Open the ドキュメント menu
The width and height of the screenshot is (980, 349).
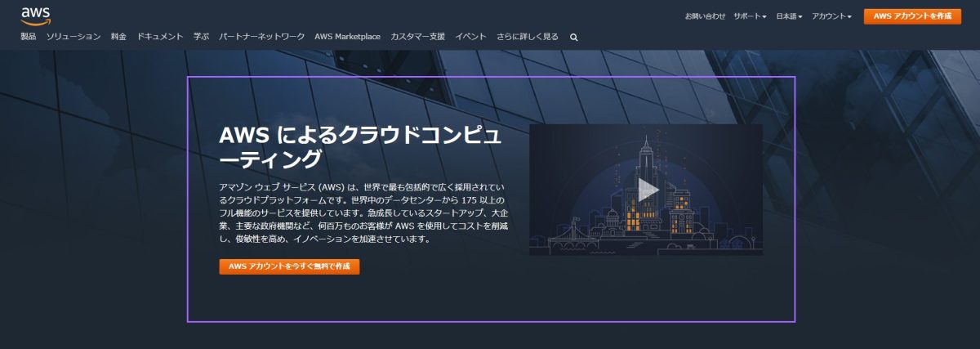click(x=160, y=37)
